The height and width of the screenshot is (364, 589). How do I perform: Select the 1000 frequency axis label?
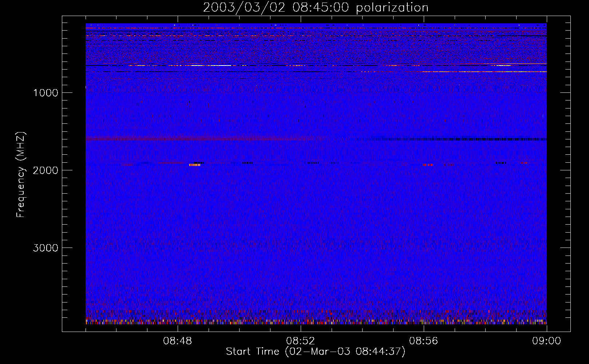point(46,93)
